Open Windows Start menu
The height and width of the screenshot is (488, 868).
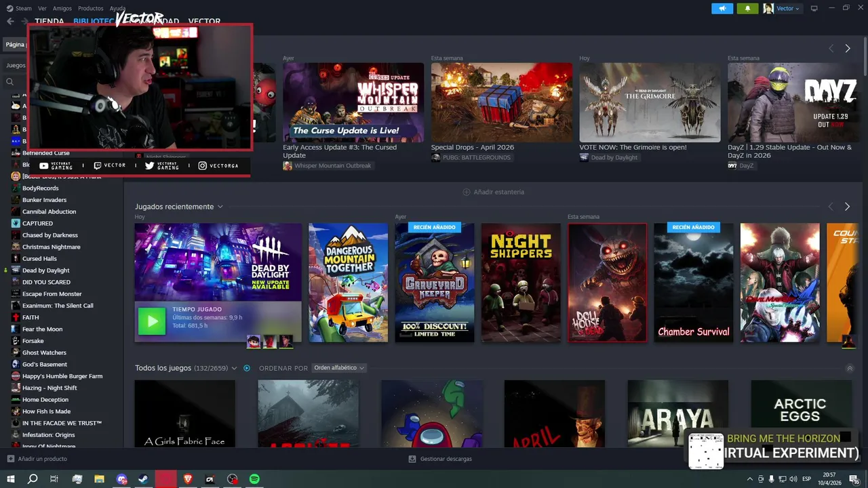click(x=10, y=479)
